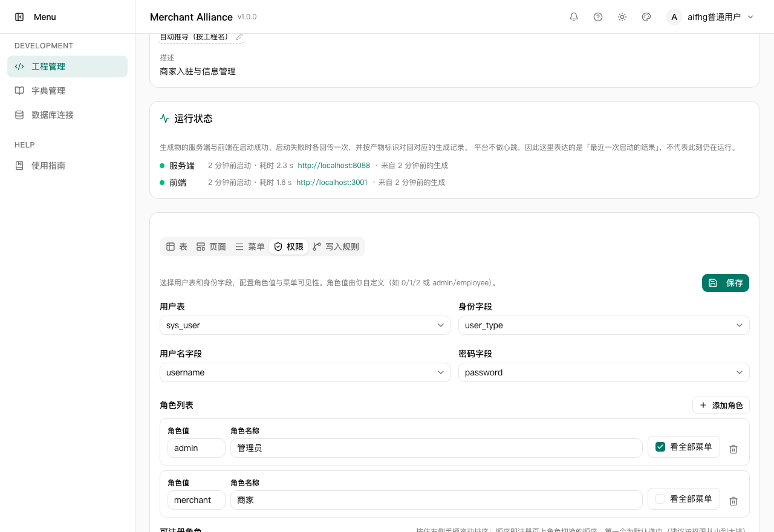The width and height of the screenshot is (774, 532).
Task: Open 使用指南 in the sidebar
Action: pos(67,166)
